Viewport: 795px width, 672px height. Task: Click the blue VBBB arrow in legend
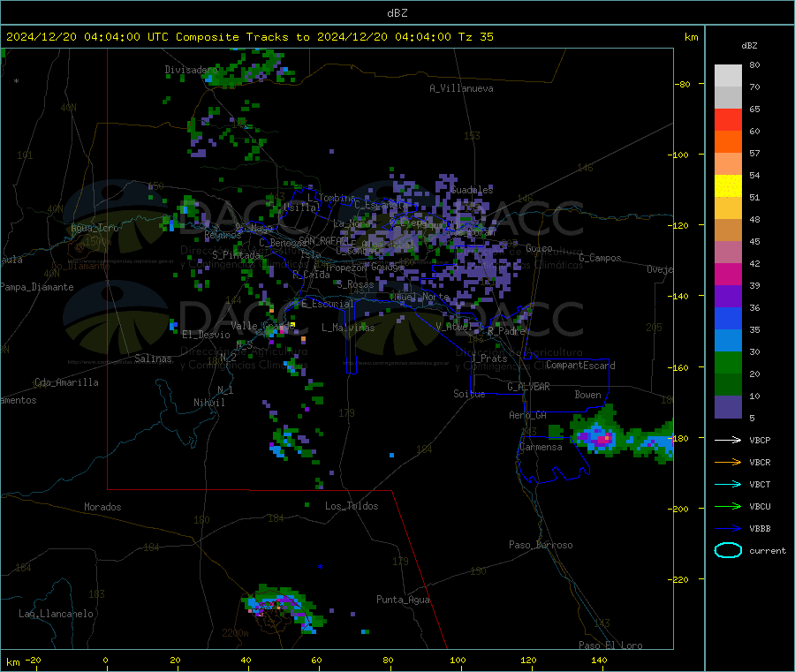pyautogui.click(x=728, y=528)
